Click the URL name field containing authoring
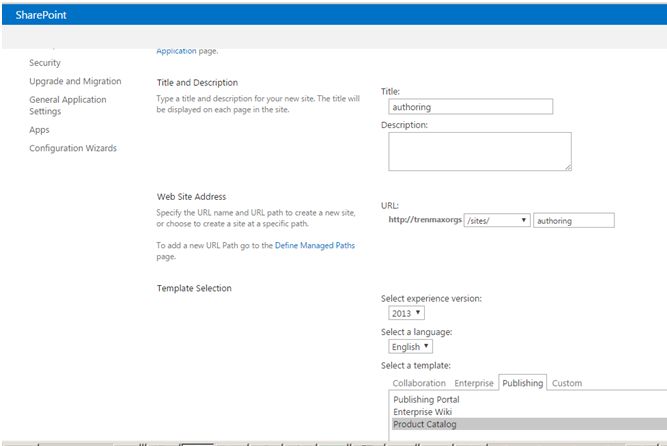This screenshot has height=446, width=667. (x=574, y=220)
